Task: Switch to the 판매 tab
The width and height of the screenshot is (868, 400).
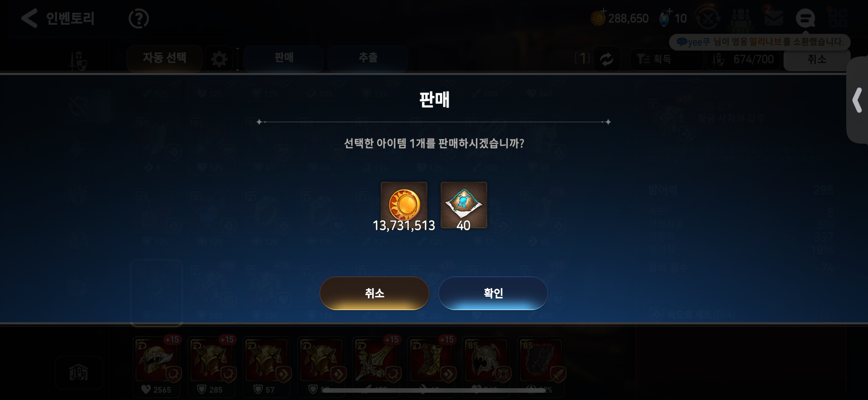Action: pos(283,58)
